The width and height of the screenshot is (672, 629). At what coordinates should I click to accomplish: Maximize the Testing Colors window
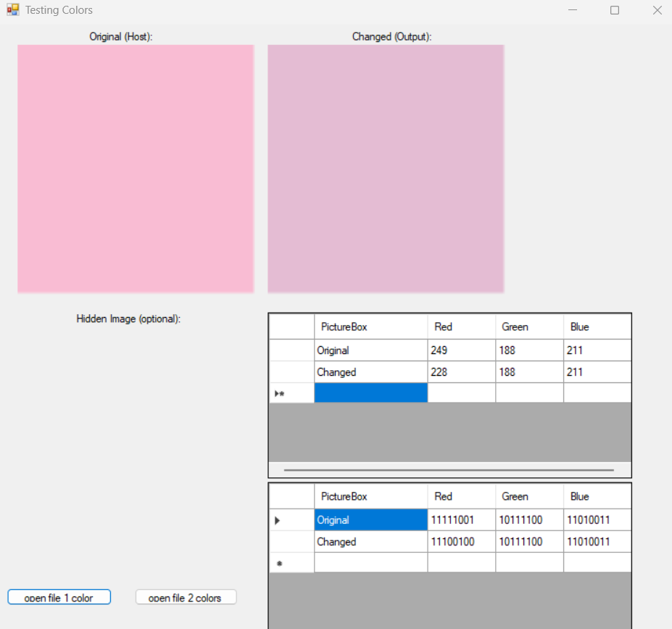coord(615,10)
